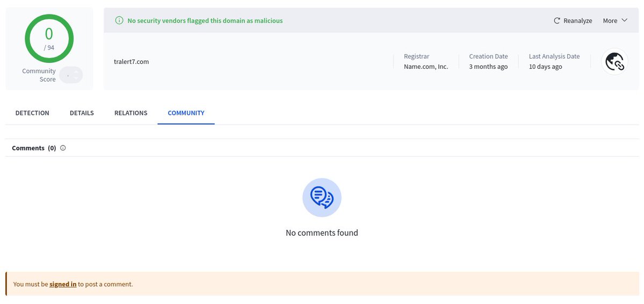Click the domain name tralert7.com

(x=132, y=62)
